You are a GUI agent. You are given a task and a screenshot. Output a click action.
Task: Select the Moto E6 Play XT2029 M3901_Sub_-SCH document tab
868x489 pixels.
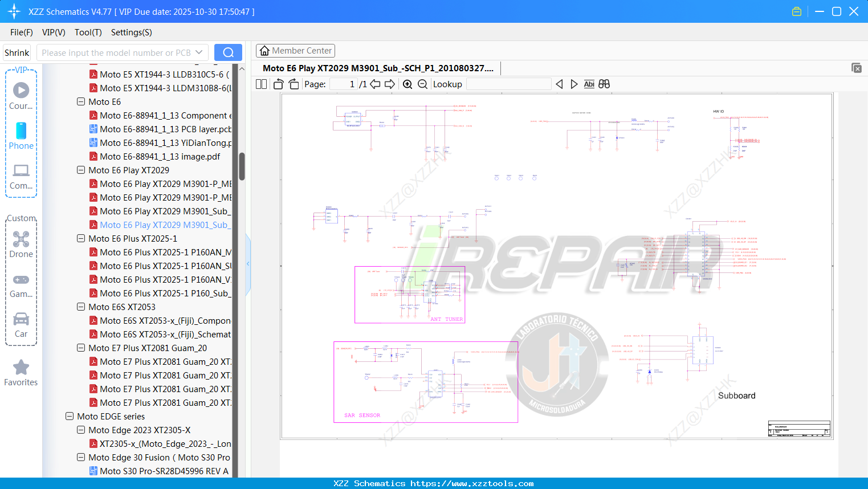[378, 68]
